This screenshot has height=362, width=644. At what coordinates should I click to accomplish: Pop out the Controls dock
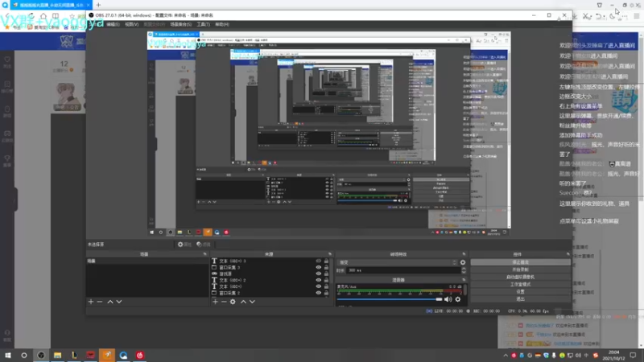pyautogui.click(x=568, y=254)
